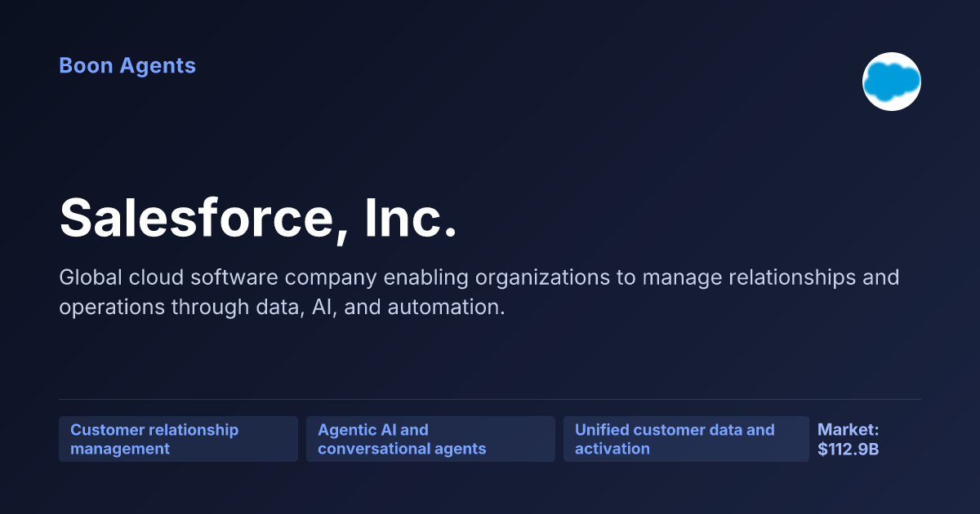Click the Customer relationship management tag
Viewport: 980px width, 514px height.
click(178, 439)
